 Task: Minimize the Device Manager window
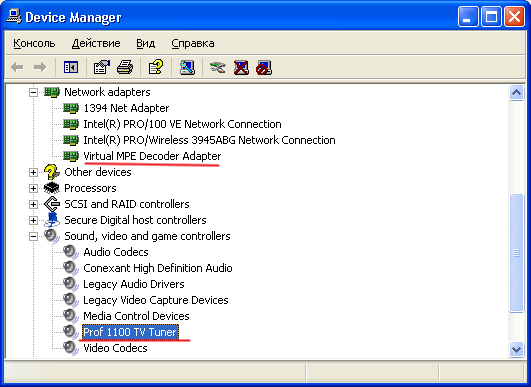[x=468, y=17]
